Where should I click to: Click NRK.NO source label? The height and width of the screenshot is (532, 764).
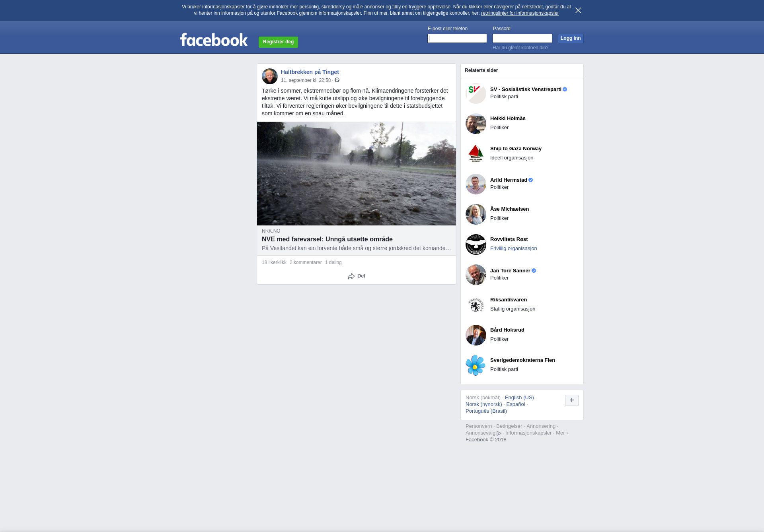tap(271, 231)
